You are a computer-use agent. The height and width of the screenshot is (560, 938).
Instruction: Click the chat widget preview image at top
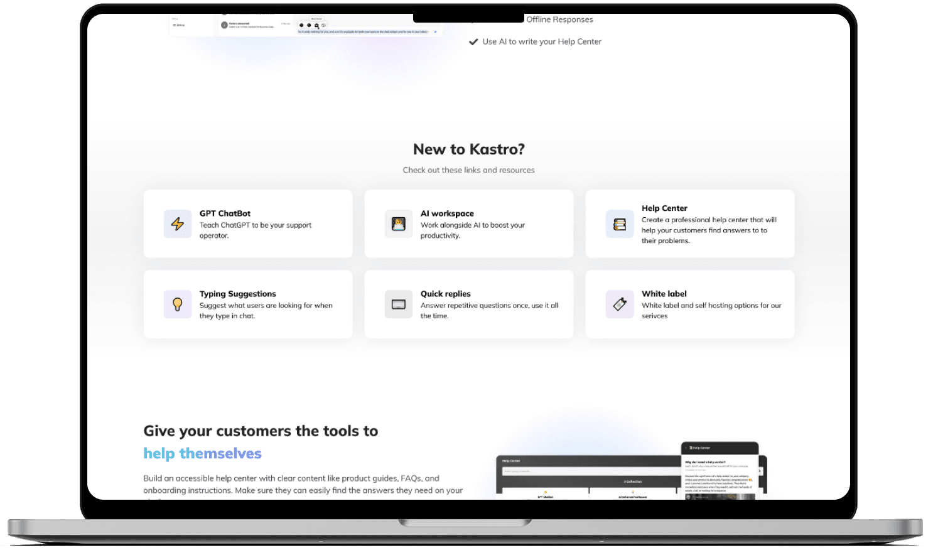click(x=306, y=25)
